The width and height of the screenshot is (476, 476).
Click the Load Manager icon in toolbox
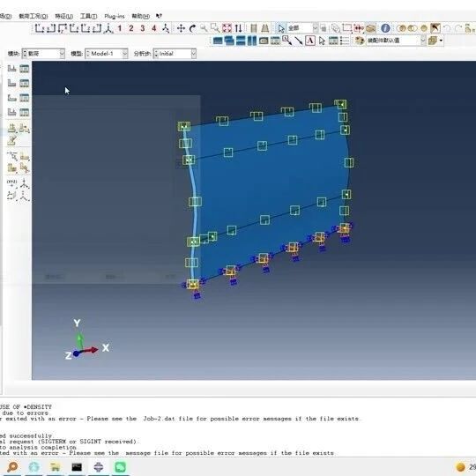pyautogui.click(x=25, y=69)
